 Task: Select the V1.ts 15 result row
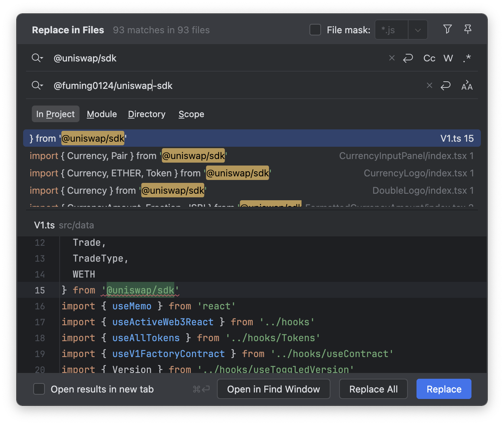[x=252, y=138]
